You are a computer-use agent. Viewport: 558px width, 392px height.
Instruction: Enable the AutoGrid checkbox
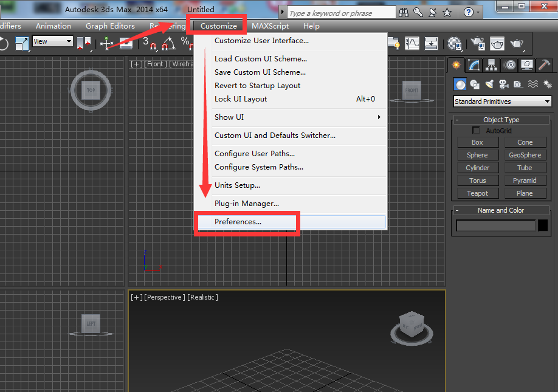pos(476,131)
